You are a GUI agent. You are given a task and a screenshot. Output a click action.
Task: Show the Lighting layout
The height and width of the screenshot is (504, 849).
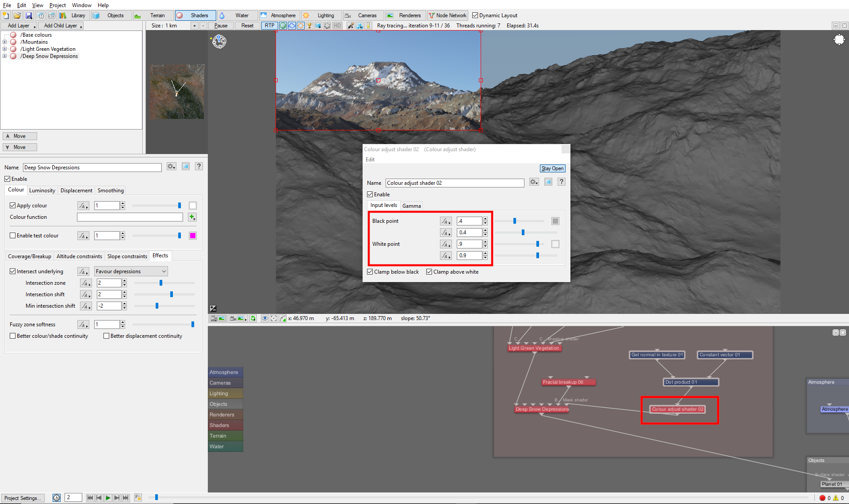(x=321, y=15)
